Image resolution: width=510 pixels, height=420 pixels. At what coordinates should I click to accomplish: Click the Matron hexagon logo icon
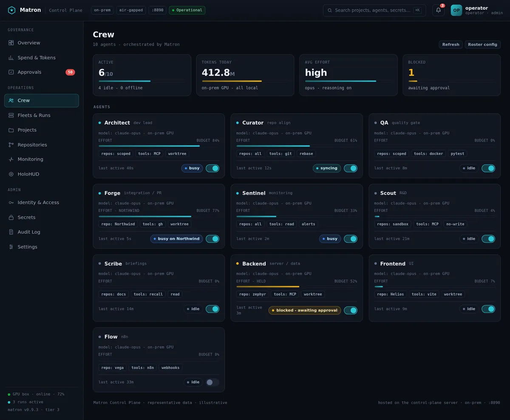coord(11,10)
